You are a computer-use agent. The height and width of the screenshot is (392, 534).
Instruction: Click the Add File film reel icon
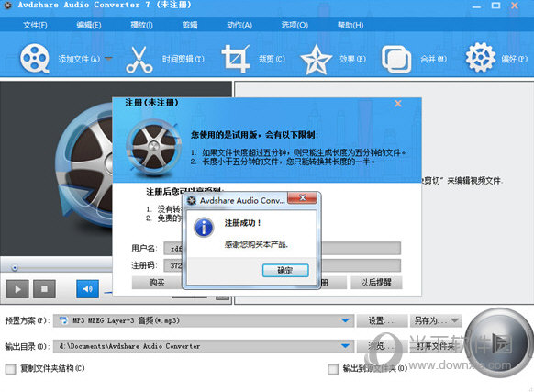34,58
